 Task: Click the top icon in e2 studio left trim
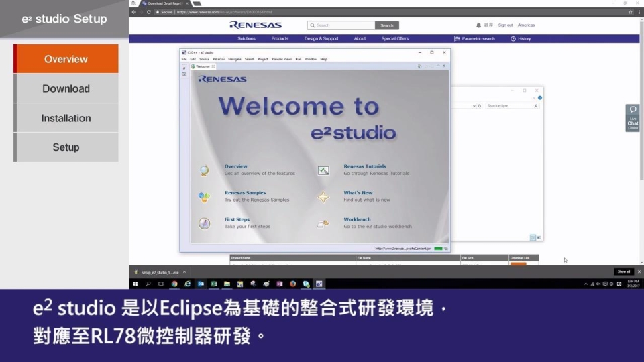(184, 68)
